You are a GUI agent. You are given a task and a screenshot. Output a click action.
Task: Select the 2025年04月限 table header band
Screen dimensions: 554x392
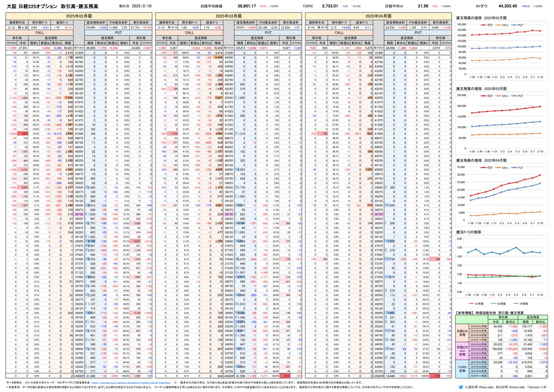(378, 16)
